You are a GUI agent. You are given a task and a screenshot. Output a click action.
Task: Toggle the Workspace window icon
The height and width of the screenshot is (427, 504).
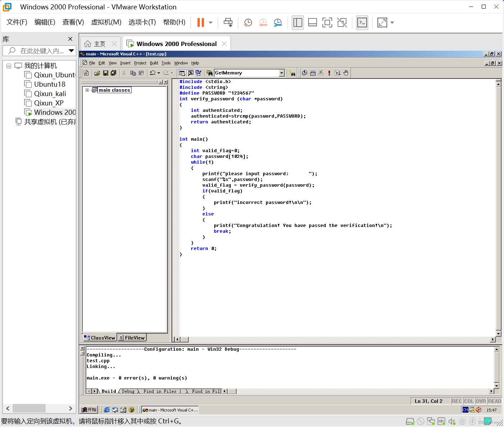click(182, 73)
